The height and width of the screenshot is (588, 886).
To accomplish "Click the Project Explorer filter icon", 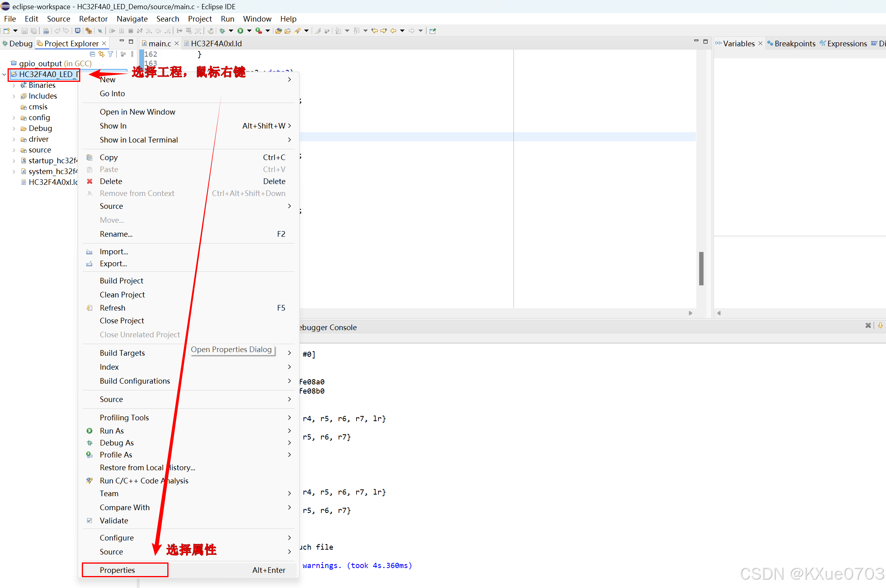I will coord(111,54).
